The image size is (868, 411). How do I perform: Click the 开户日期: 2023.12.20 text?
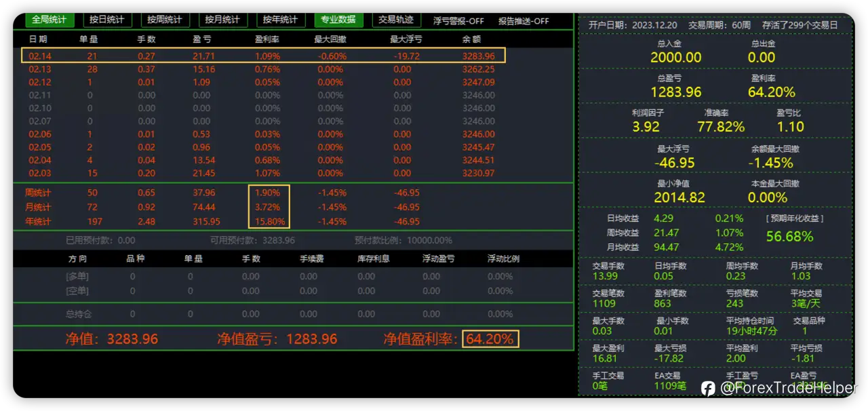point(633,25)
